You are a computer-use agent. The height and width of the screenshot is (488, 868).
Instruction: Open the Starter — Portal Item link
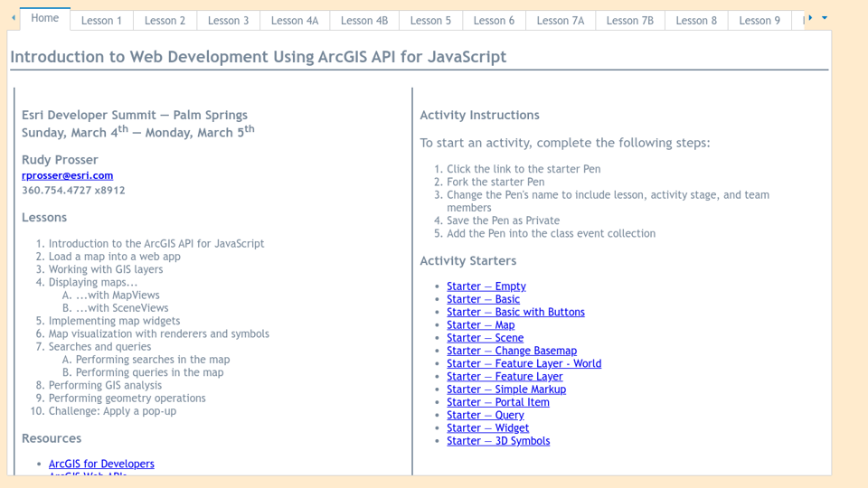tap(497, 402)
